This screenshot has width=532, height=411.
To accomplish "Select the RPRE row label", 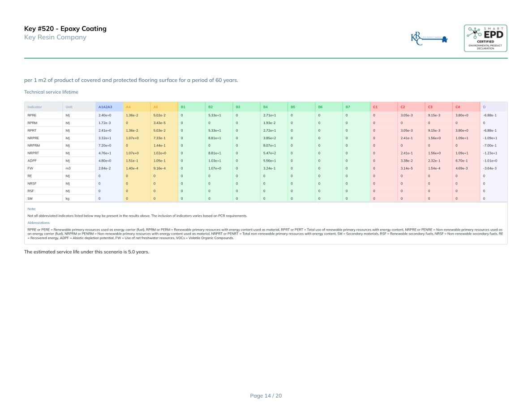I will coord(32,116).
